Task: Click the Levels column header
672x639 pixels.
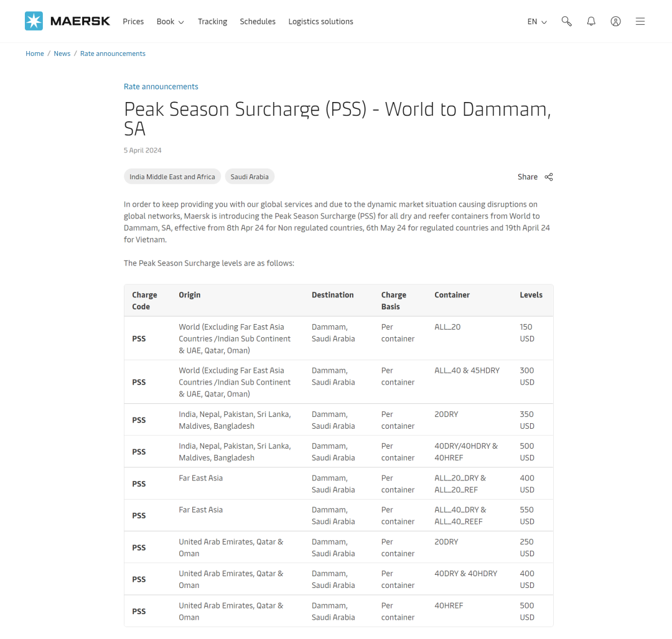Action: (x=531, y=295)
